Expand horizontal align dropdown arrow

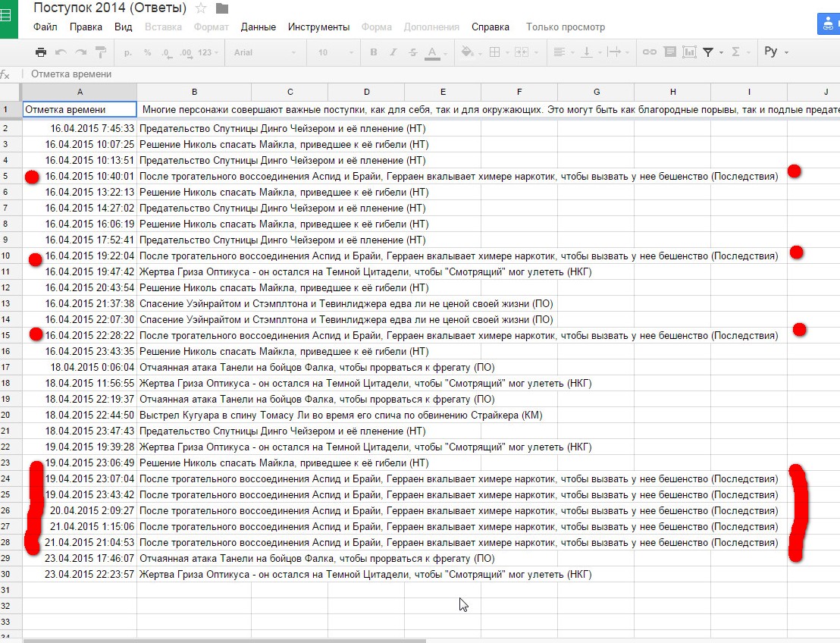[572, 52]
